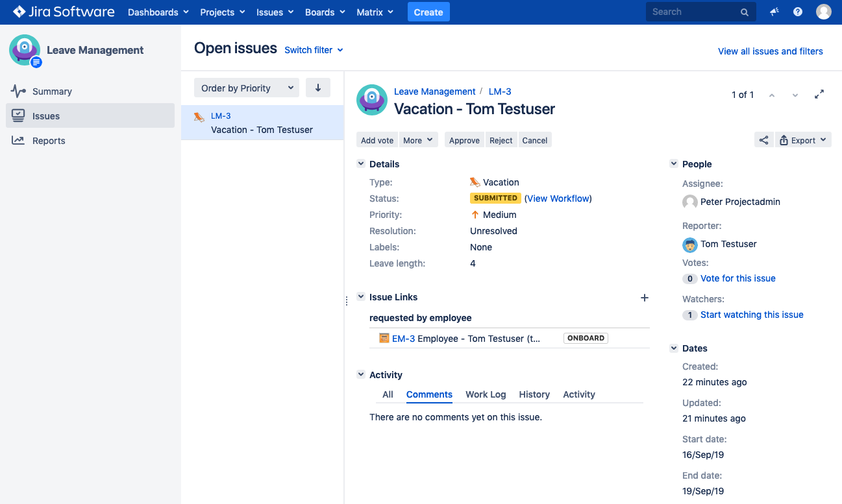The image size is (842, 504).
Task: Click the project avatar beside issue title
Action: point(372,100)
